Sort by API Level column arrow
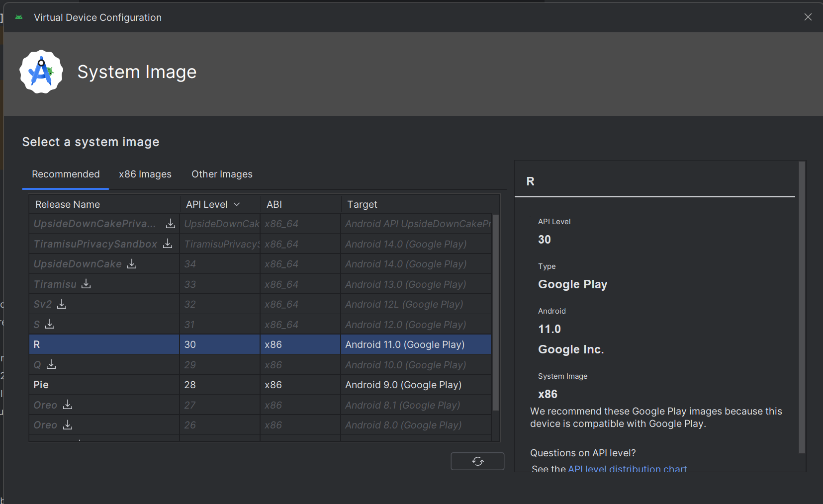This screenshot has width=823, height=504. coord(237,204)
